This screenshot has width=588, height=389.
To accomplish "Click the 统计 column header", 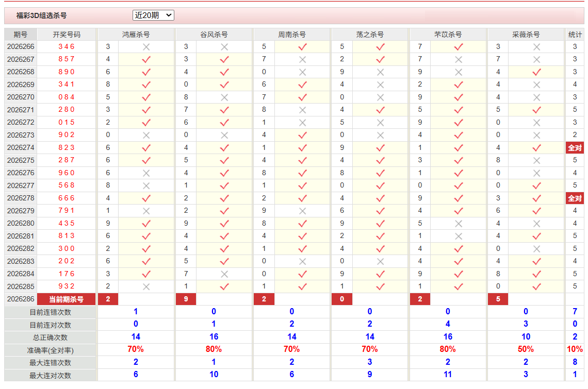I will 575,35.
